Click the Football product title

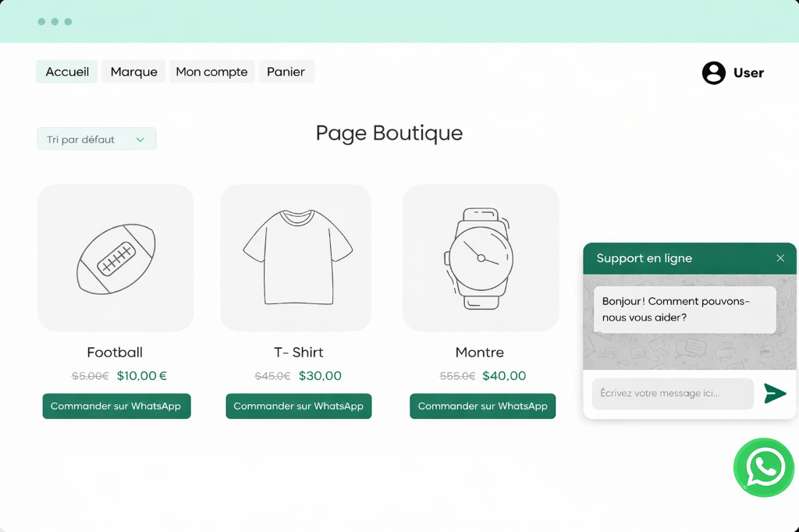115,352
